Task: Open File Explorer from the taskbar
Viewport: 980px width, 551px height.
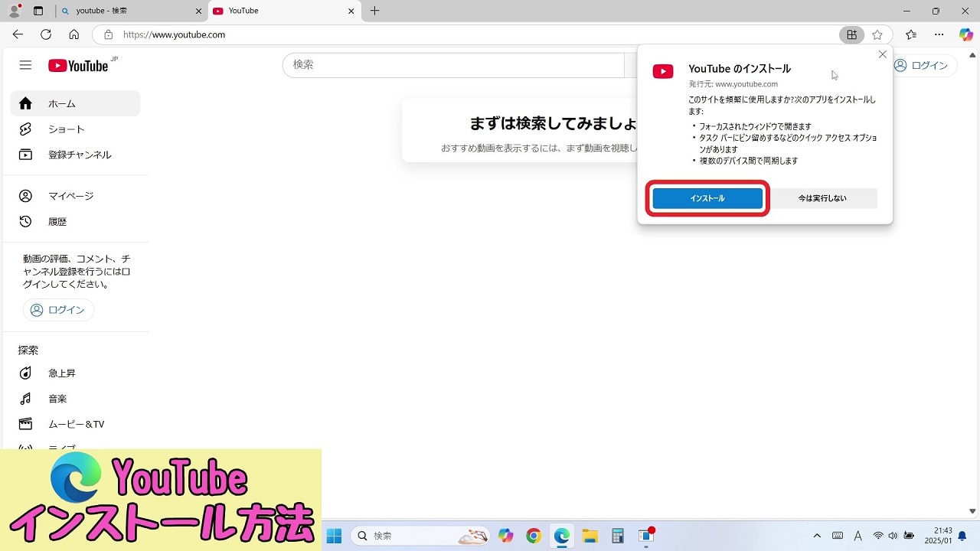Action: pyautogui.click(x=590, y=536)
